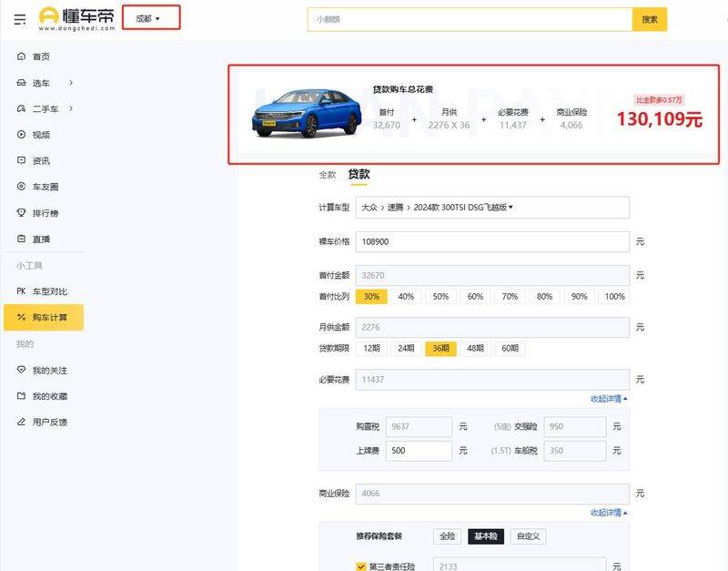Click the 车船税 350 field
The height and width of the screenshot is (571, 728).
575,451
